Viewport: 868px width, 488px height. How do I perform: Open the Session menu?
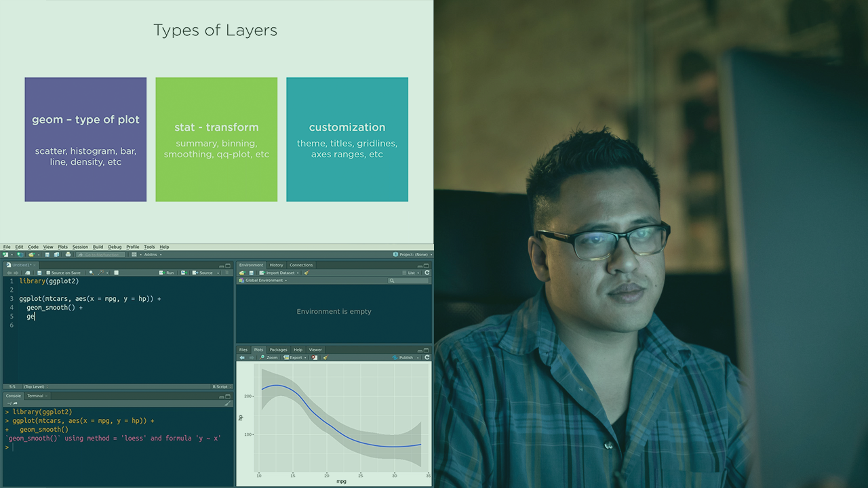tap(80, 247)
